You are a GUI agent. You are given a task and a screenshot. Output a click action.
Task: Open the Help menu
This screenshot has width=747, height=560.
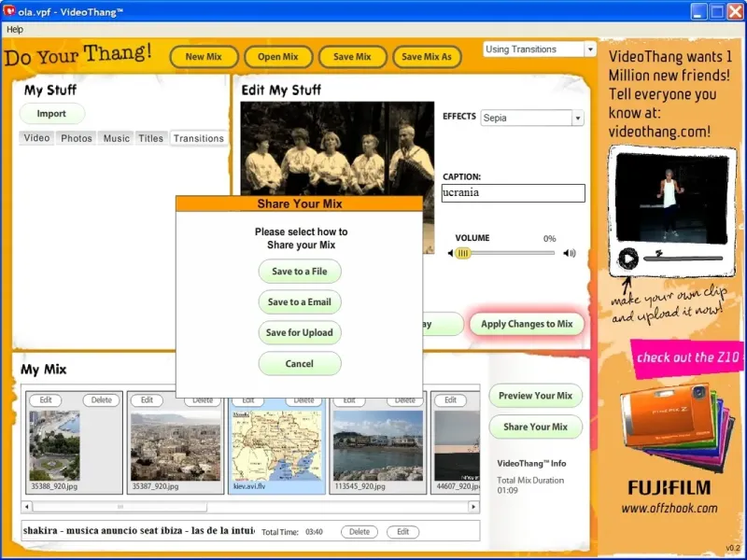click(x=15, y=30)
